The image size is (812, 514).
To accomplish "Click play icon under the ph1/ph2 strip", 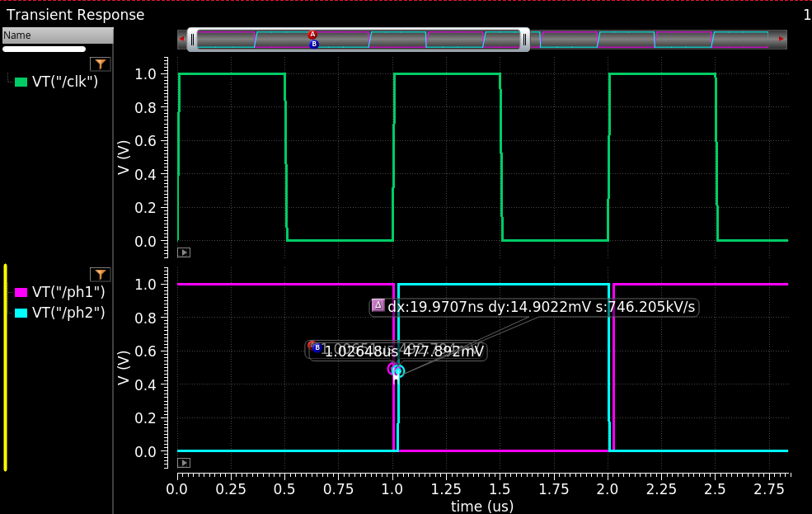I will click(185, 463).
